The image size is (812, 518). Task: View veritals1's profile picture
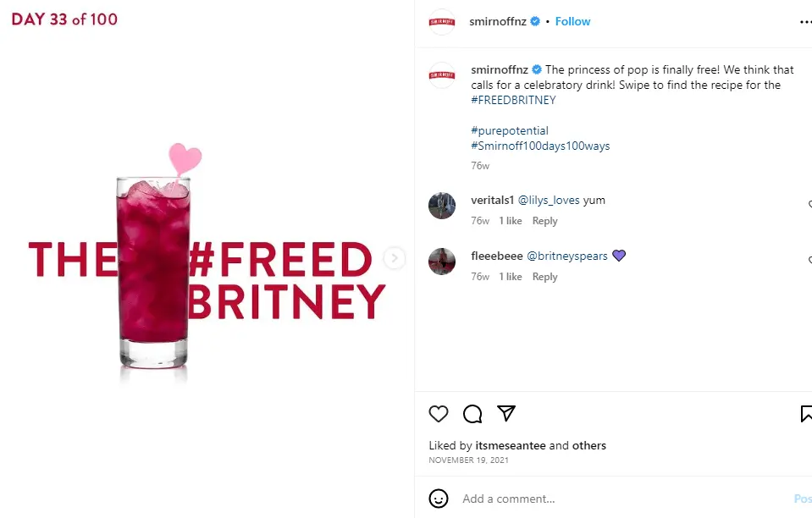[441, 205]
